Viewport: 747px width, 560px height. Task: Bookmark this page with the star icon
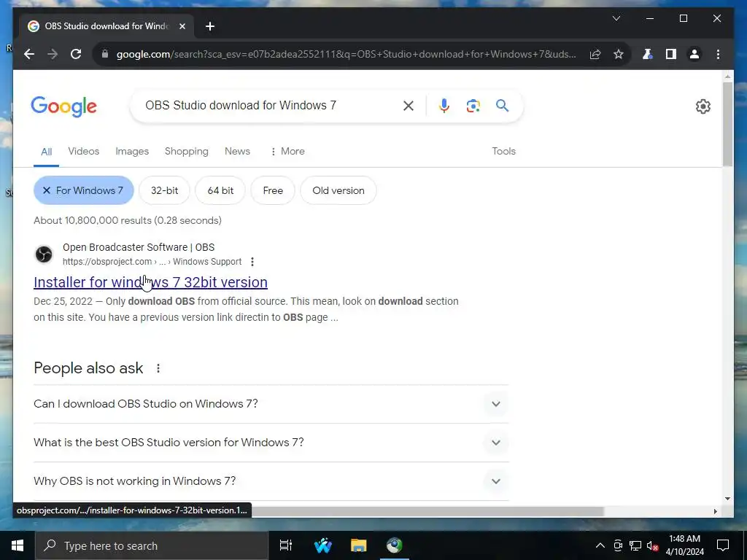pyautogui.click(x=619, y=54)
